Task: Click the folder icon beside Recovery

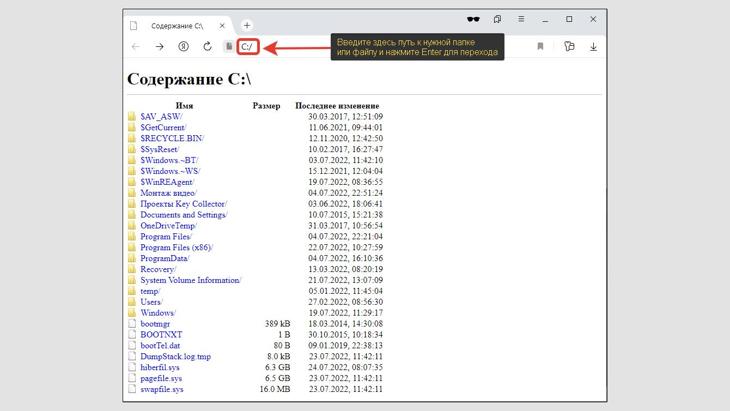Action: 132,269
